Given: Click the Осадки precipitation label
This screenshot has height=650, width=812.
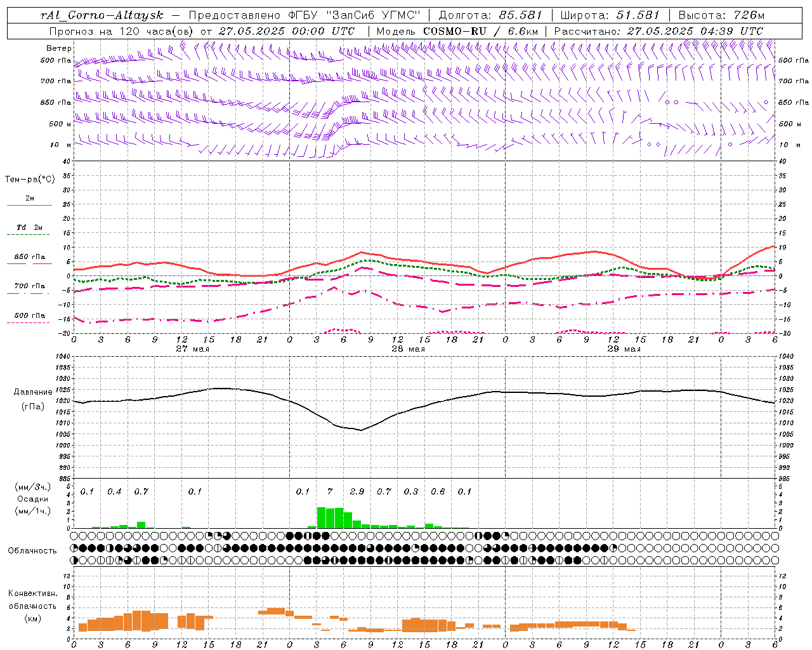Looking at the screenshot, I should pos(33,499).
